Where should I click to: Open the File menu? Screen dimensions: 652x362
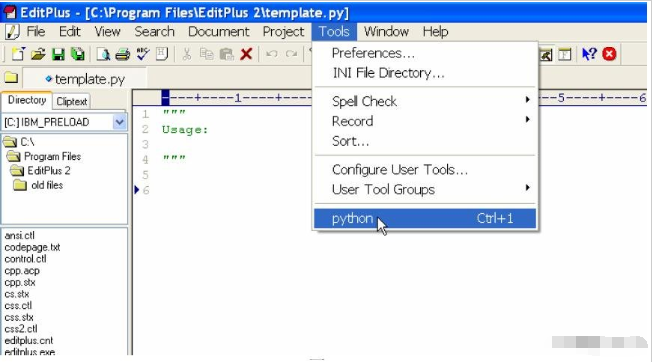pos(36,32)
